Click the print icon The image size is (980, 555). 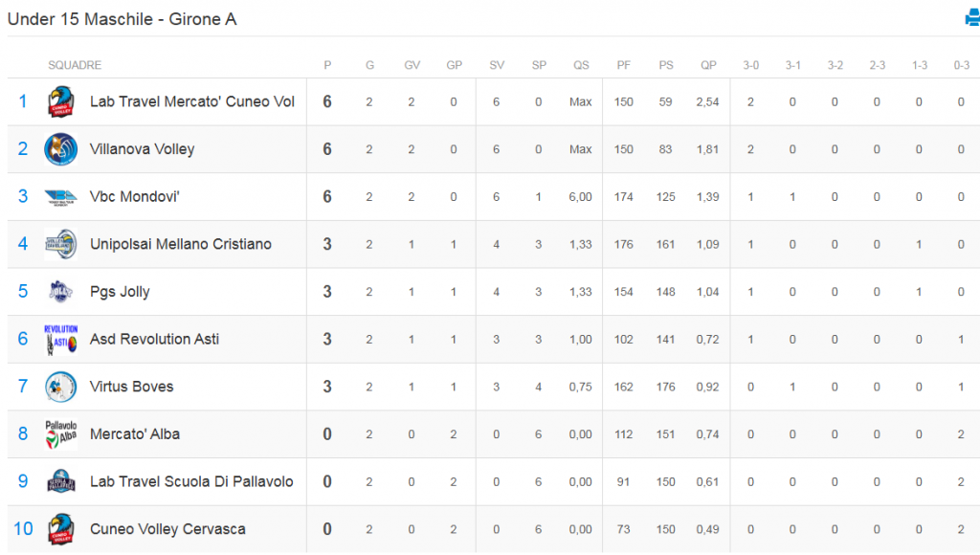coord(971,18)
